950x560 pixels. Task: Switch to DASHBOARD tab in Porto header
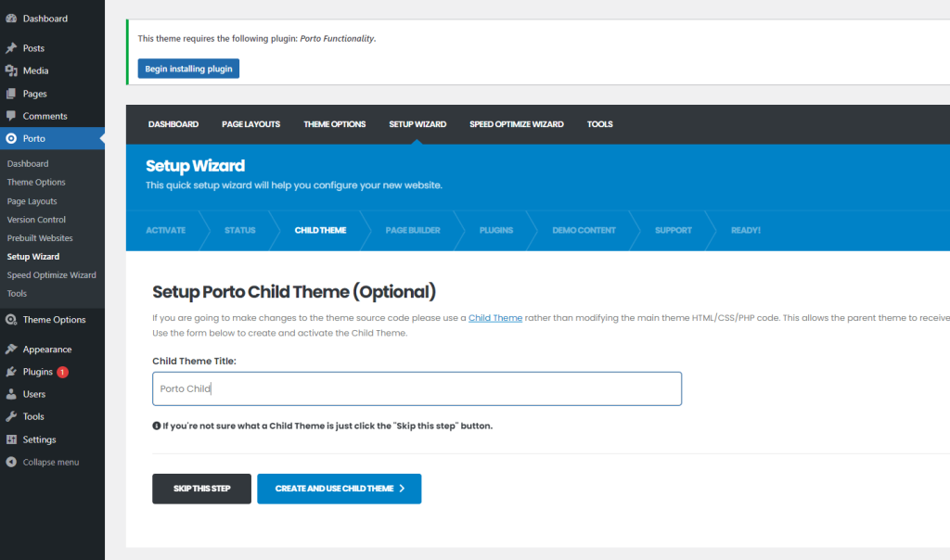pyautogui.click(x=173, y=124)
